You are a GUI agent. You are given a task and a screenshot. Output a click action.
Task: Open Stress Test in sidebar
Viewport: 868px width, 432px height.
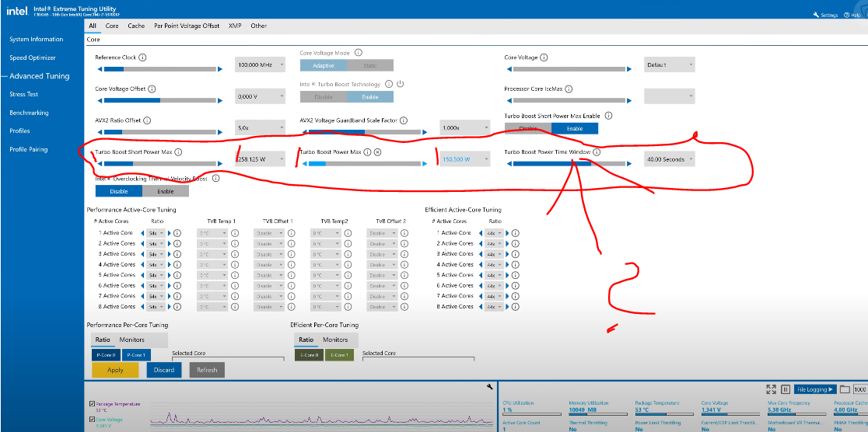24,94
